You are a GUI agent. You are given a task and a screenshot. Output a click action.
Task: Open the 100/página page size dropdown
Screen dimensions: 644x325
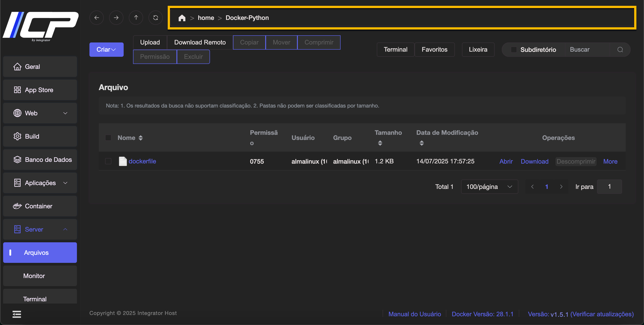tap(489, 187)
